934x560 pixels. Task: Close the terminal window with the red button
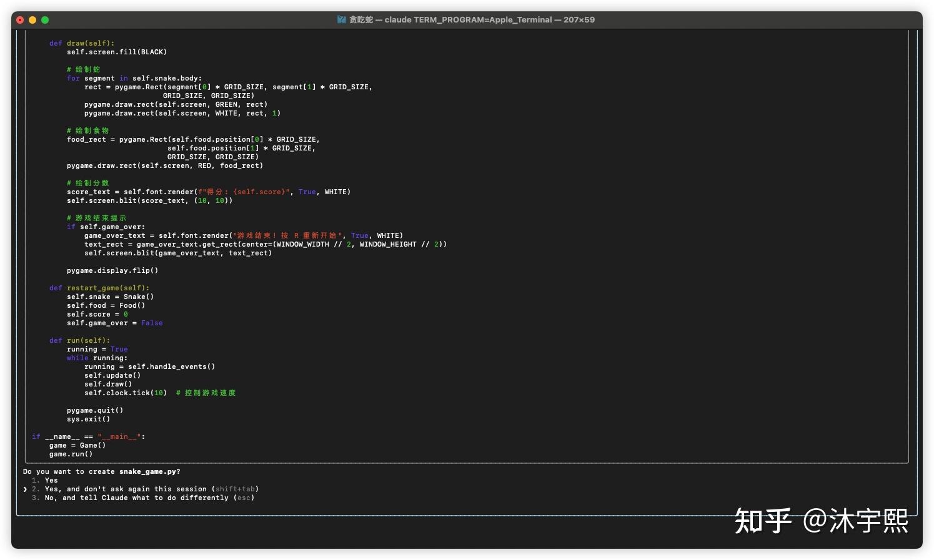(x=20, y=20)
